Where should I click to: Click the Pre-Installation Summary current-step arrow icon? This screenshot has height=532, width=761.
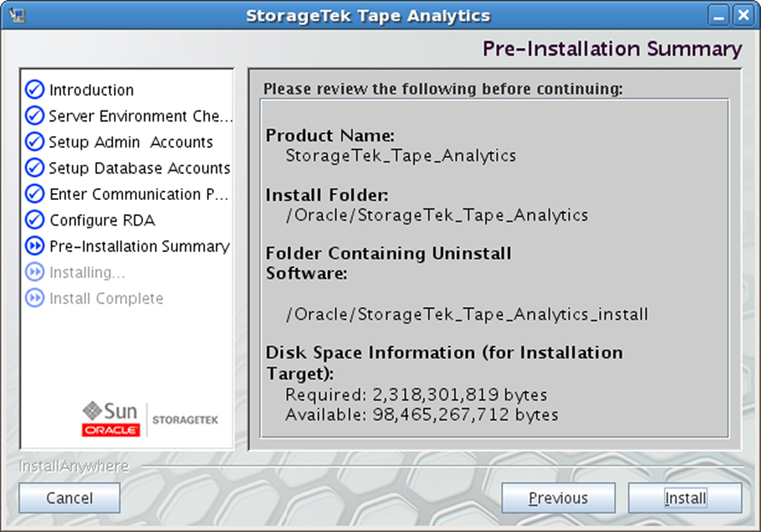click(35, 246)
